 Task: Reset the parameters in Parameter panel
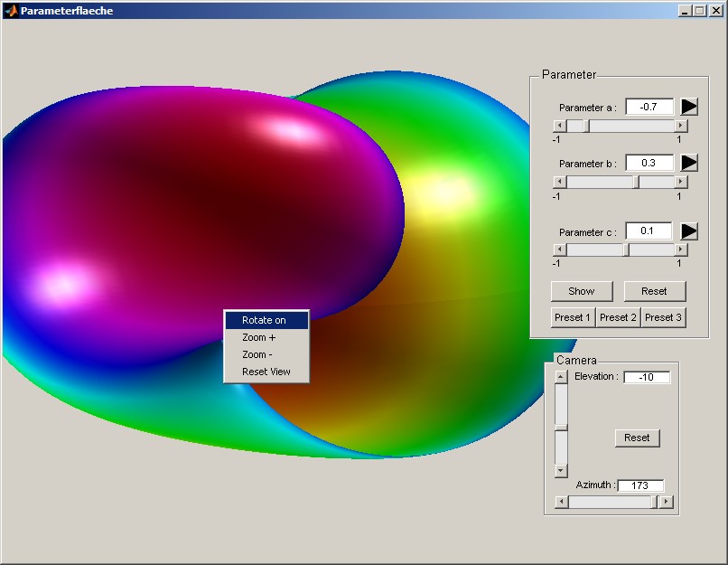(655, 291)
